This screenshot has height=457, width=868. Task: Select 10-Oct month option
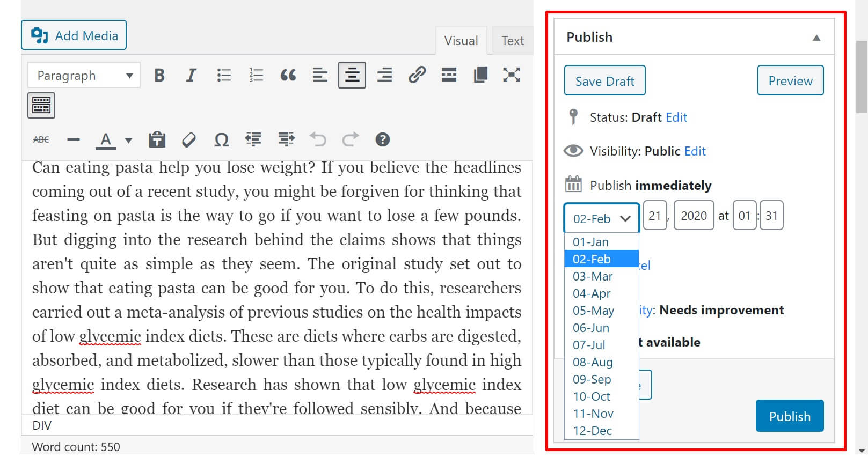601,396
